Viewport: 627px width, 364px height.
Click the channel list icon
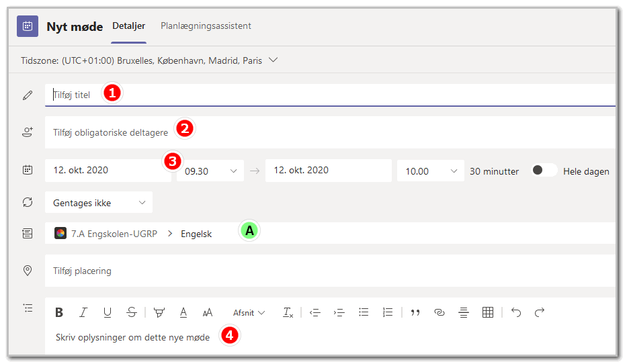point(28,233)
